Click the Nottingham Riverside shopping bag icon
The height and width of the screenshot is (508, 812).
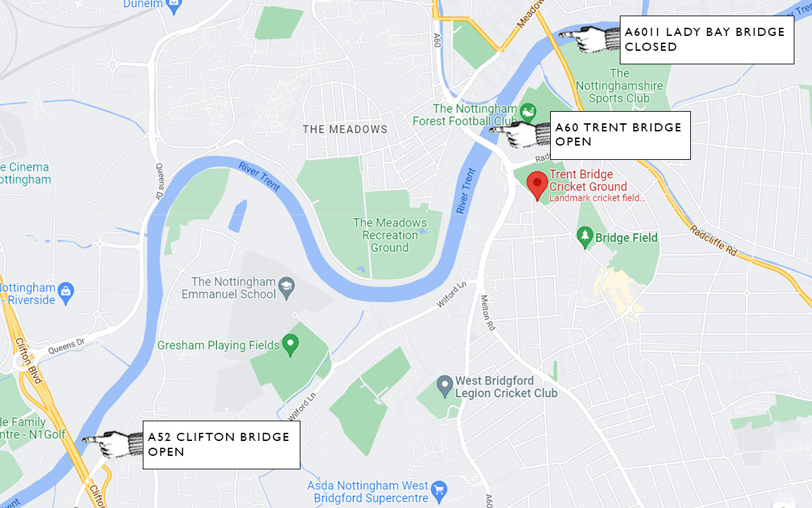(66, 291)
